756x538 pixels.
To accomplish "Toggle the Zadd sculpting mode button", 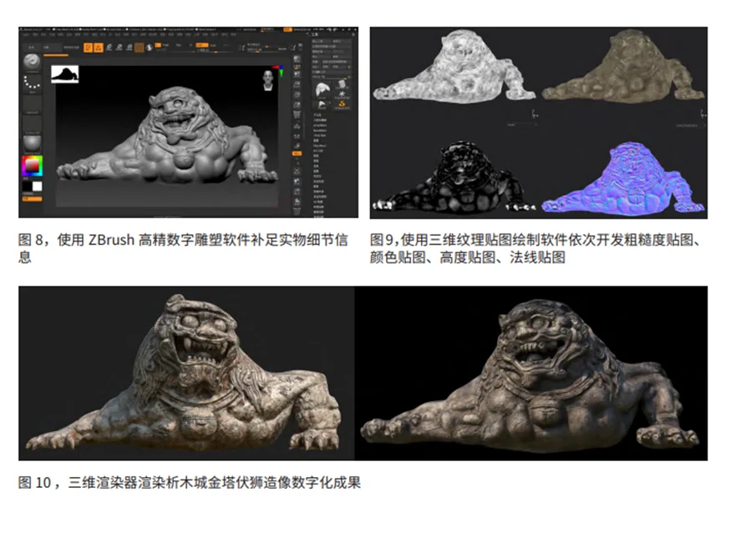I will coord(200,46).
